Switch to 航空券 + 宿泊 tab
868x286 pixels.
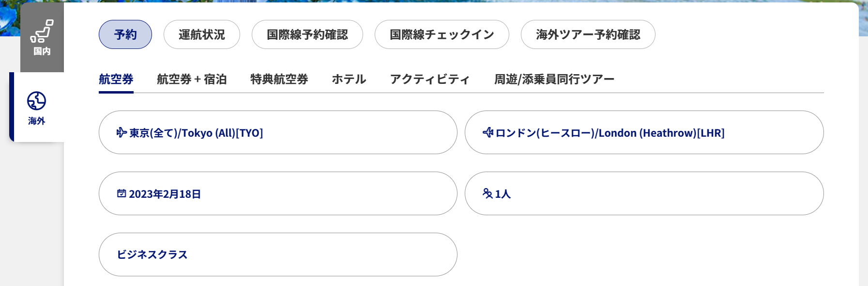192,79
